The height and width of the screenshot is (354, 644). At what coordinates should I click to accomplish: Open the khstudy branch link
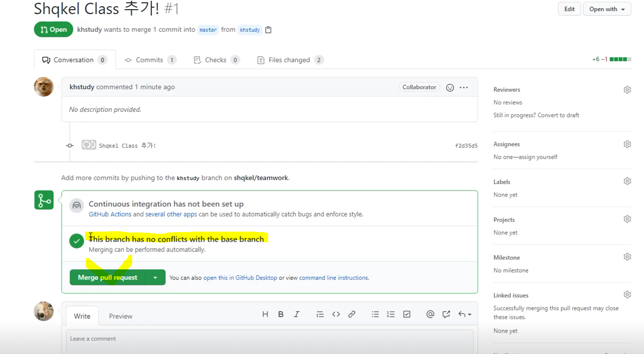(250, 30)
